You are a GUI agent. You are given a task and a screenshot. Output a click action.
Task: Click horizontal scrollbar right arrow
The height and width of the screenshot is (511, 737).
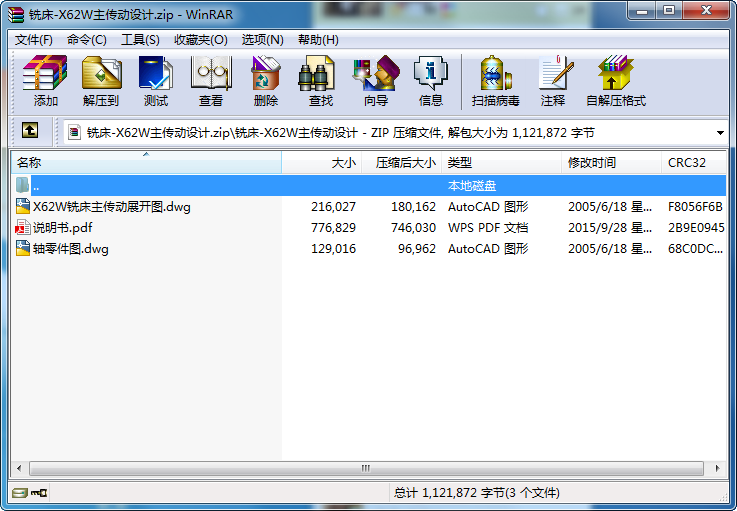click(x=717, y=468)
